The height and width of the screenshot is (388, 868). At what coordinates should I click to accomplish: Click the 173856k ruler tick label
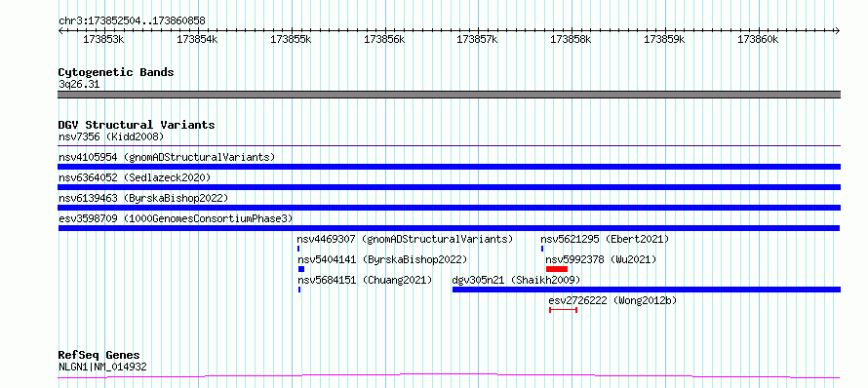(x=384, y=39)
